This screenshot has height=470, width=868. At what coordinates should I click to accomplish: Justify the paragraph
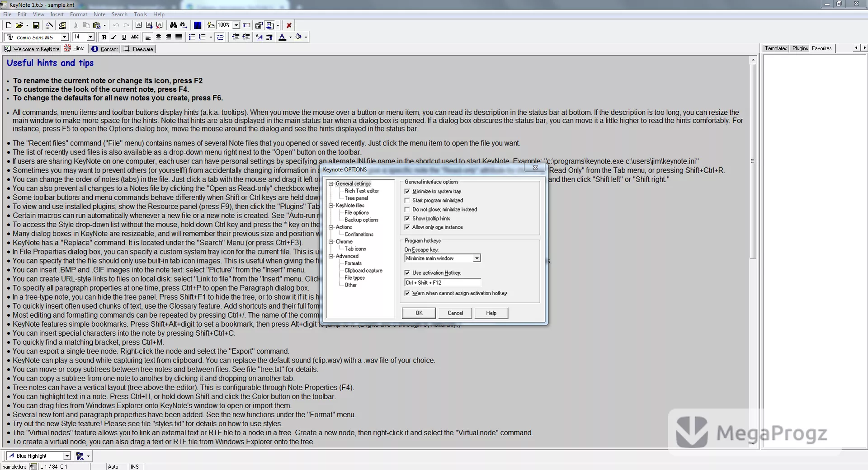coord(179,37)
